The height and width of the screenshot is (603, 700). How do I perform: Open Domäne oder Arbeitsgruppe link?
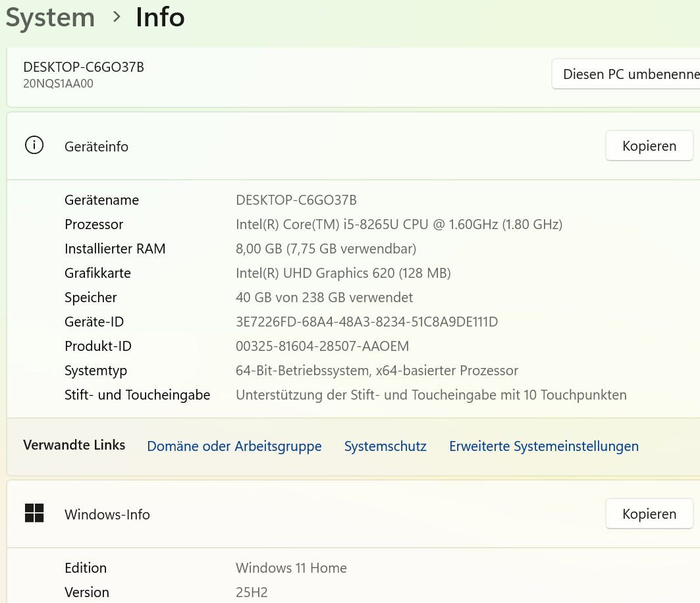coord(234,446)
